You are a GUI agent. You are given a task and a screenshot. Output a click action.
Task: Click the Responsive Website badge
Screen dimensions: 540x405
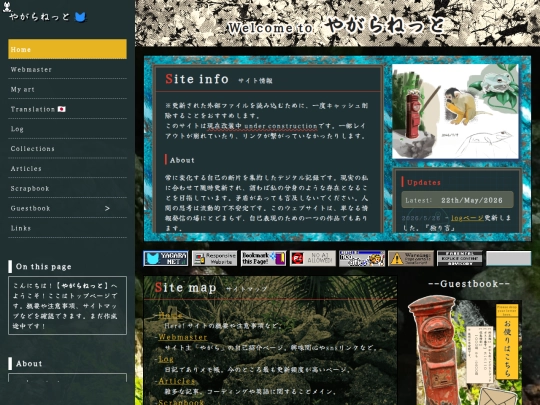pos(214,258)
